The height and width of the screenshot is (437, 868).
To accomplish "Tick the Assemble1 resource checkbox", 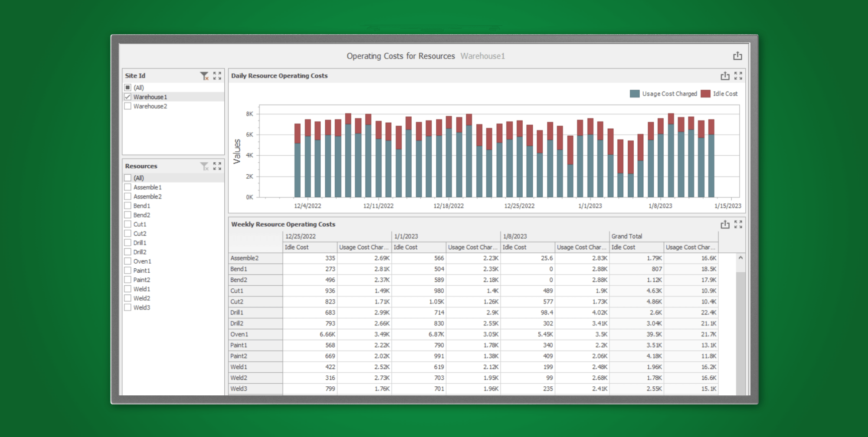I will [128, 187].
